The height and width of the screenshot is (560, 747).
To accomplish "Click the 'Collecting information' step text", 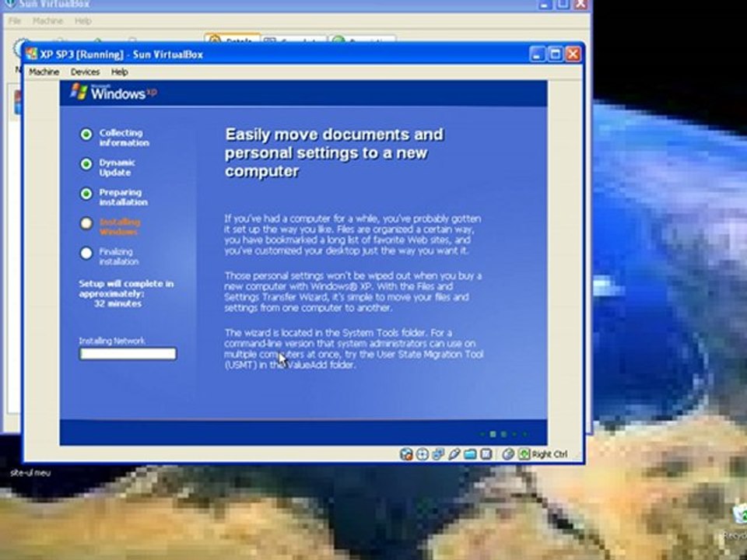I will pos(124,138).
